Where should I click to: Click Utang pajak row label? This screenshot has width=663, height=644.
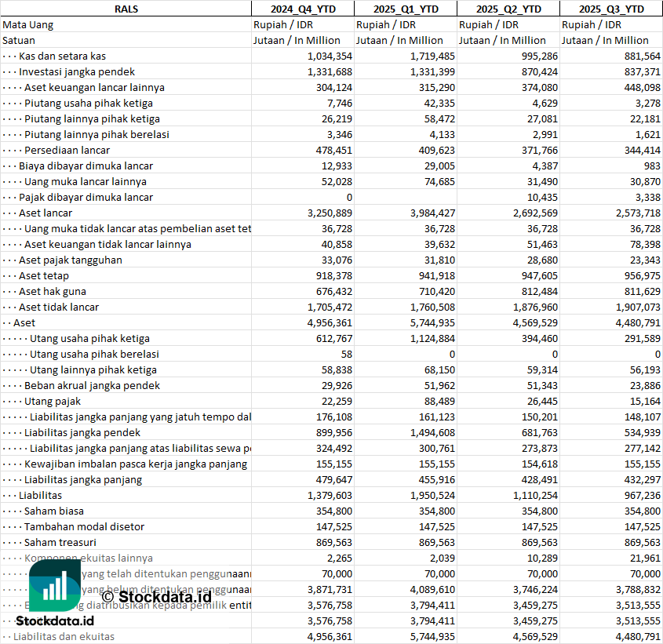(53, 400)
